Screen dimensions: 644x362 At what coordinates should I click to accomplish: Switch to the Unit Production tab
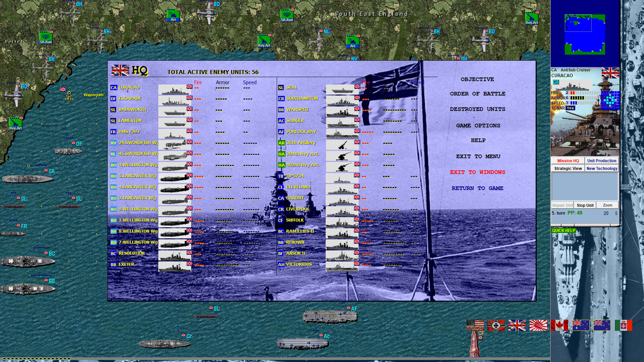[x=601, y=161]
